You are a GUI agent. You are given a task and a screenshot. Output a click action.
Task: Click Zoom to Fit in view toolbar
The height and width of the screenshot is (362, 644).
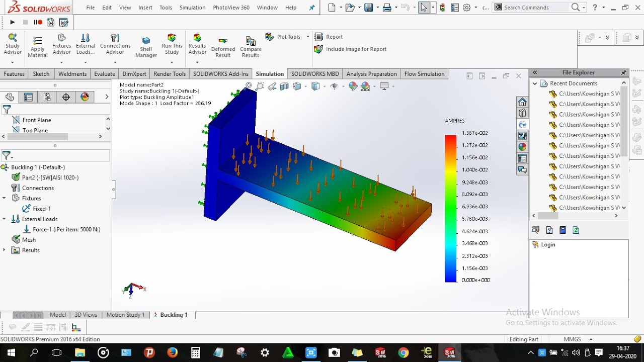[248, 86]
